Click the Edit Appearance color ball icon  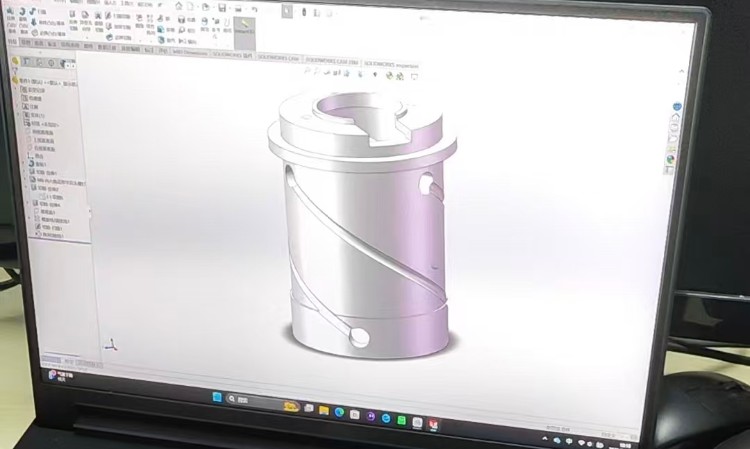point(389,76)
